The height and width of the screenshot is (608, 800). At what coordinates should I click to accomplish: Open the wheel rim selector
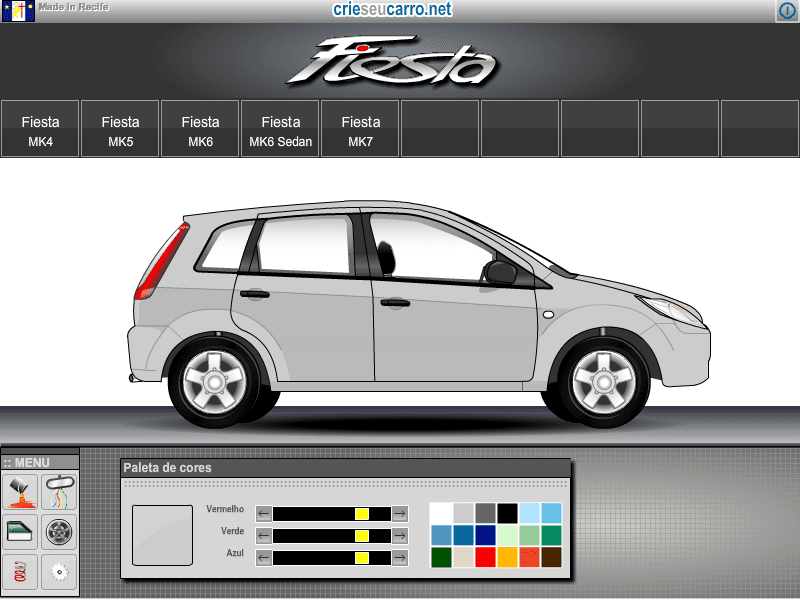point(59,531)
